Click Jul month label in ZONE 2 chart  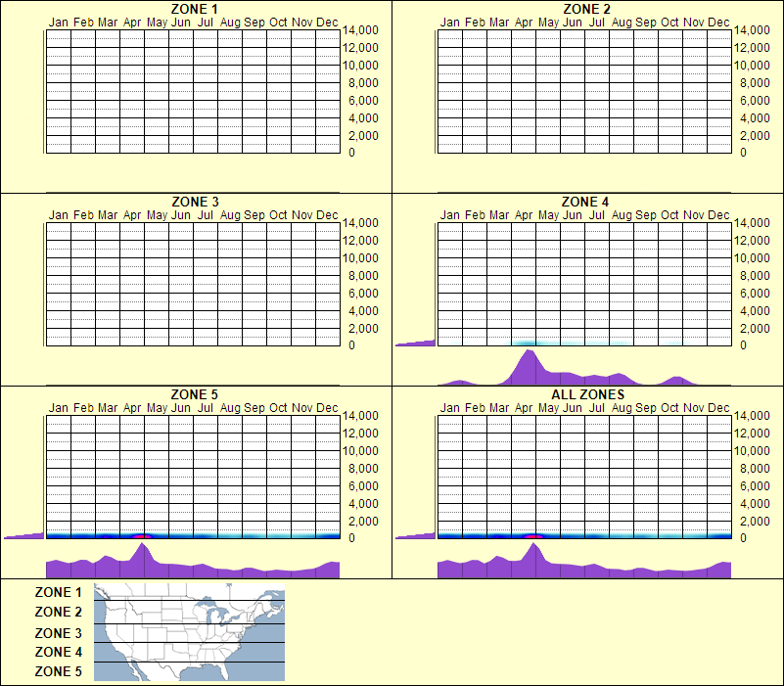pos(596,23)
